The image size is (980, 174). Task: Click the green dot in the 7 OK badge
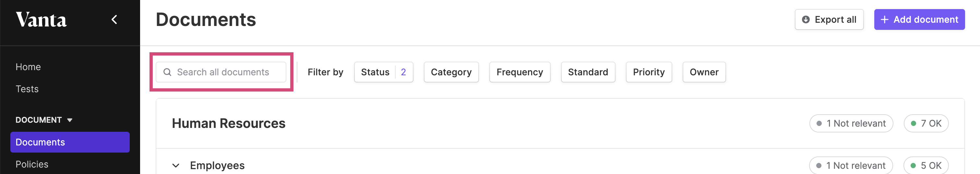point(913,123)
